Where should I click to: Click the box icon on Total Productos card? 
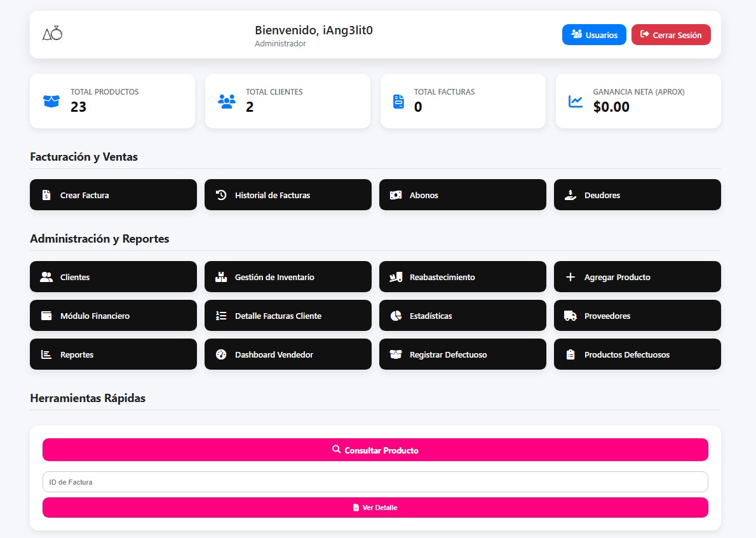tap(51, 101)
